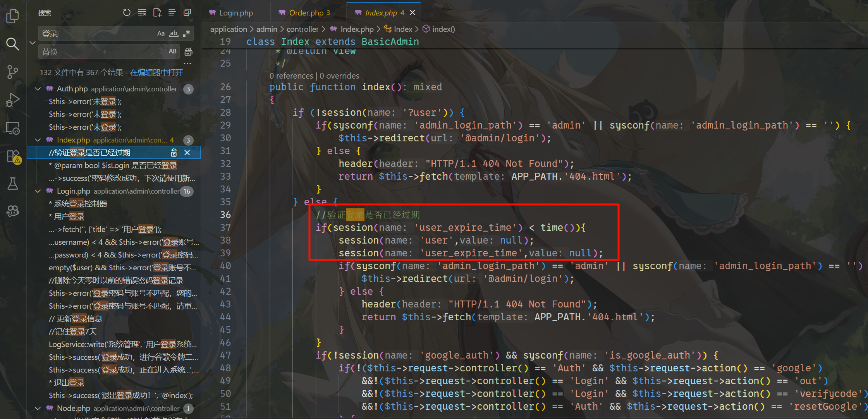Collapse the replace field toggle chevron
The height and width of the screenshot is (419, 868).
[x=33, y=43]
